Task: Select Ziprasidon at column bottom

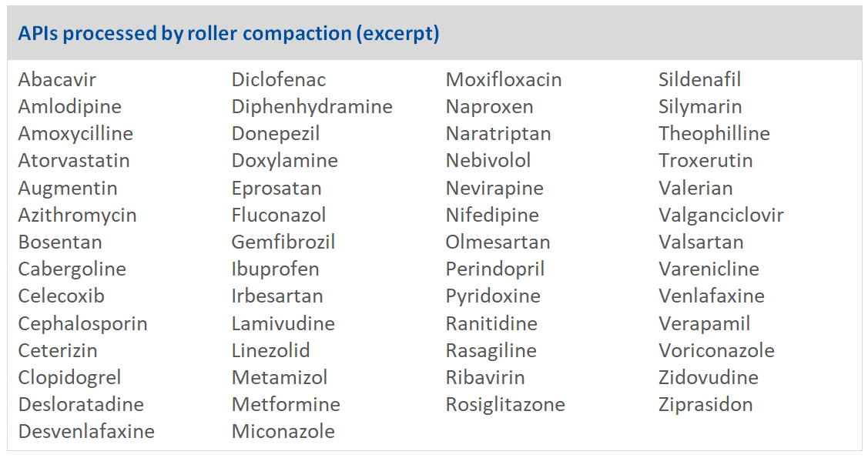Action: (x=705, y=405)
